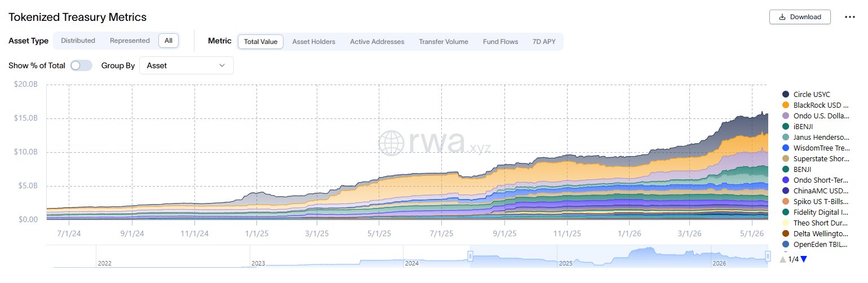Click OpenEden TBIL... legend entry
The width and height of the screenshot is (868, 283).
click(816, 244)
